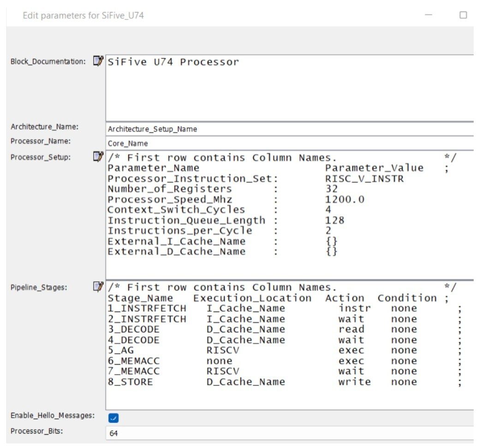Click the 'write' action in the 8_STORE row

click(354, 382)
